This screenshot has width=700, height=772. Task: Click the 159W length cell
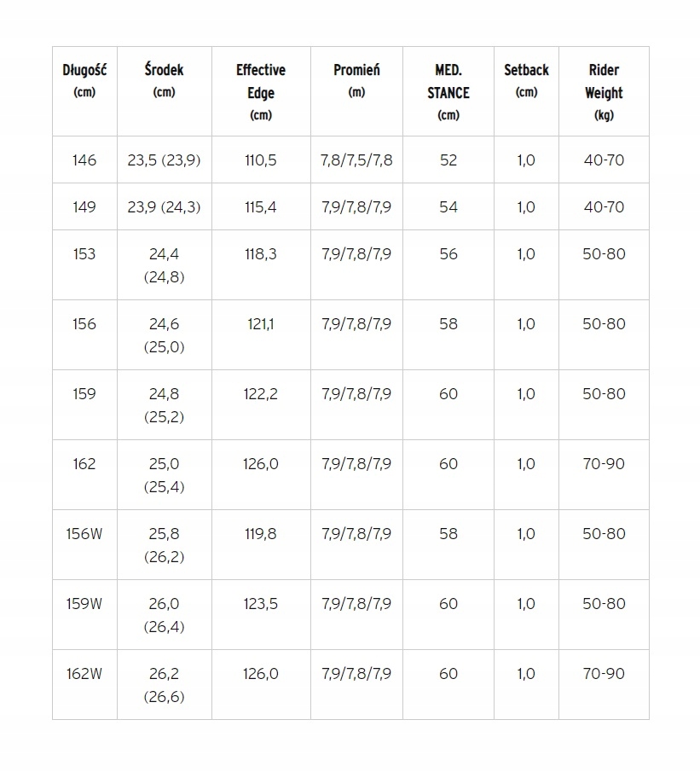(84, 604)
